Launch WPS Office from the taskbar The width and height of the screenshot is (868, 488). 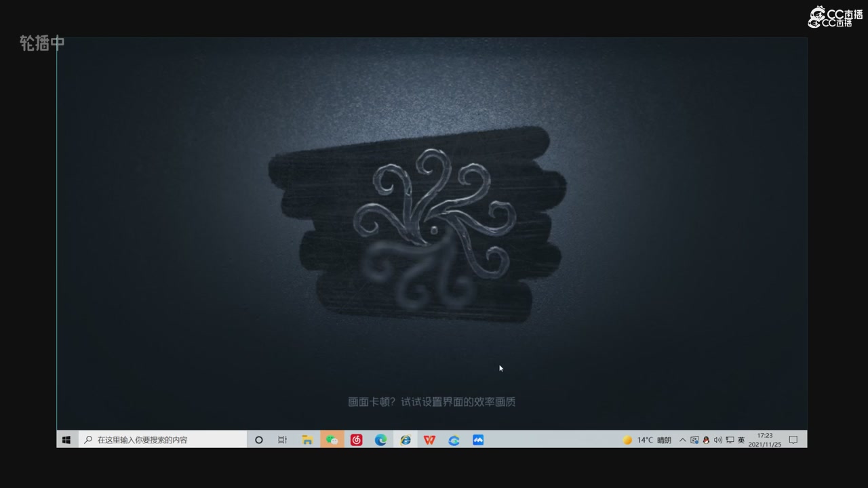[x=429, y=440]
